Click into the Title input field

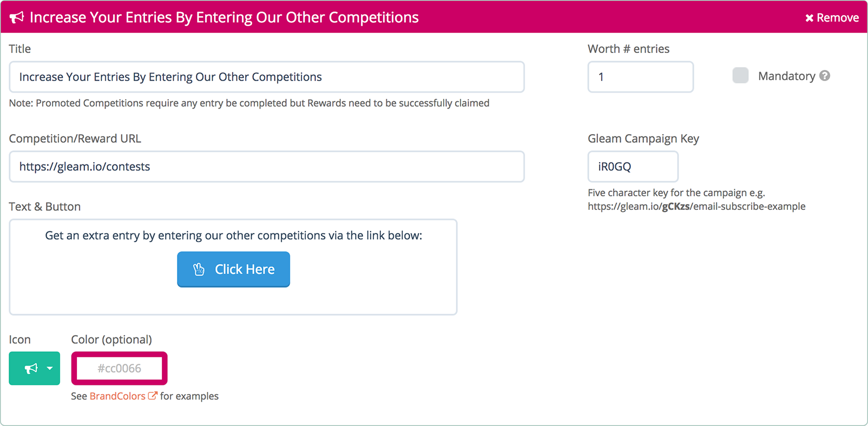(267, 77)
